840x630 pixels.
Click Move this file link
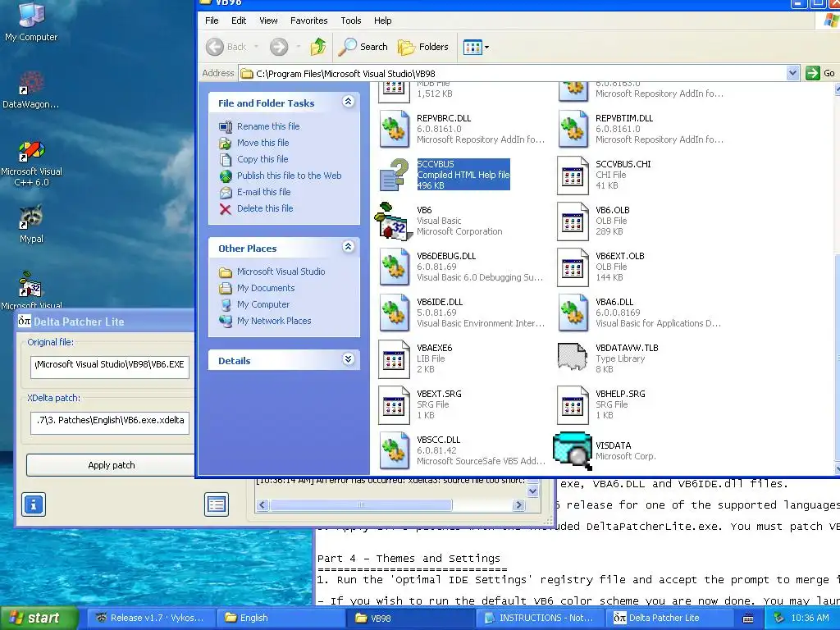[262, 143]
